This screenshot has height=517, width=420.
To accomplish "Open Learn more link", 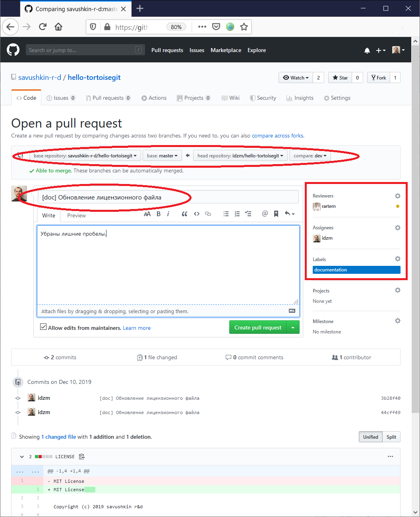I will [x=137, y=328].
